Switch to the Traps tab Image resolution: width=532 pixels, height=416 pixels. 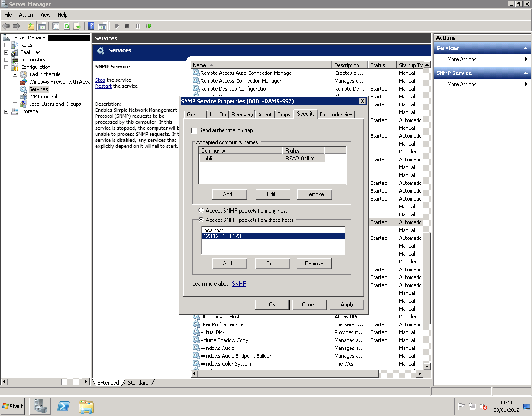[284, 115]
